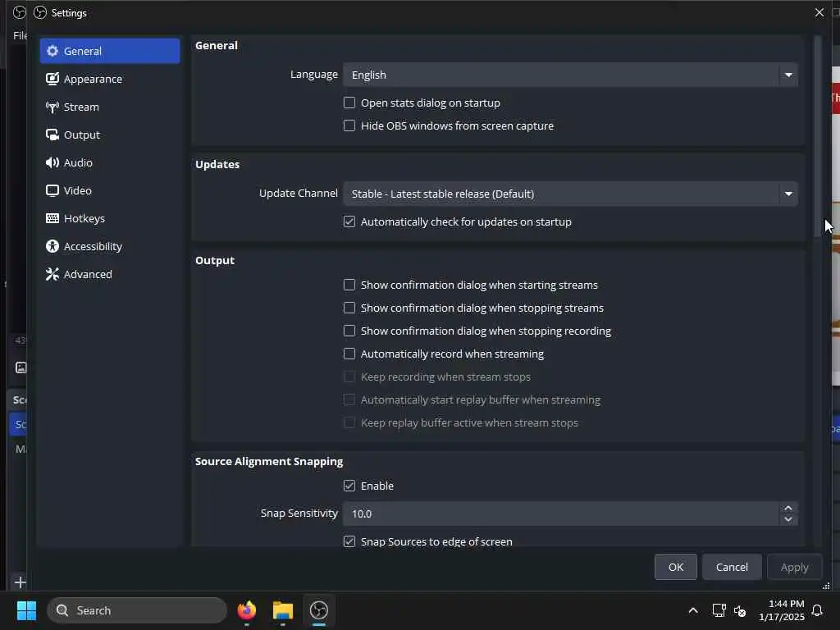This screenshot has width=840, height=630.
Task: Enable Automatically record when streaming
Action: coord(349,354)
